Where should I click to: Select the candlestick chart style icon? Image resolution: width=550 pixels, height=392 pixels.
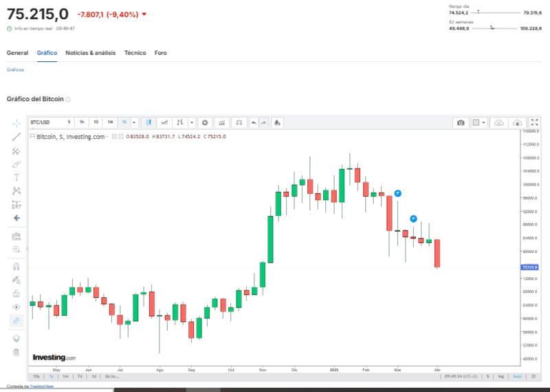pos(148,122)
